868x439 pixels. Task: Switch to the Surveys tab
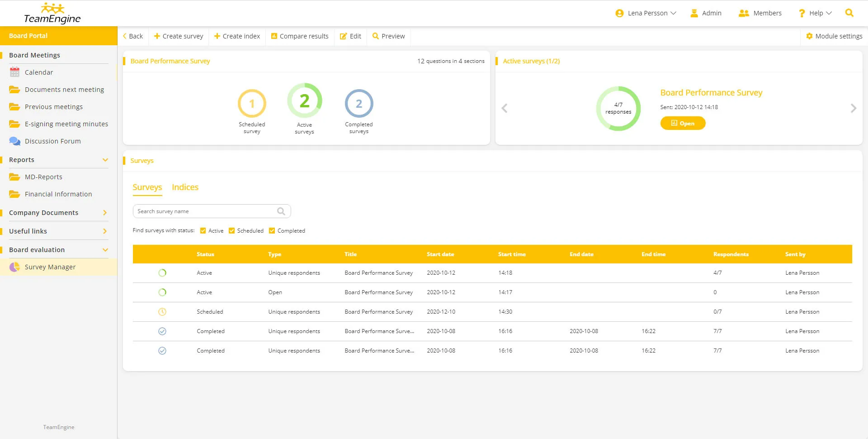pos(147,187)
